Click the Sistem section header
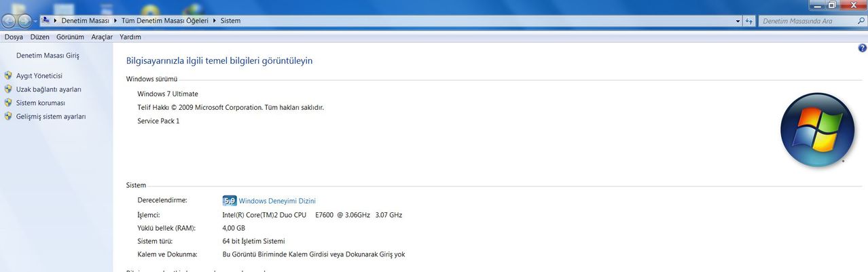This screenshot has height=272, width=868. [x=136, y=185]
